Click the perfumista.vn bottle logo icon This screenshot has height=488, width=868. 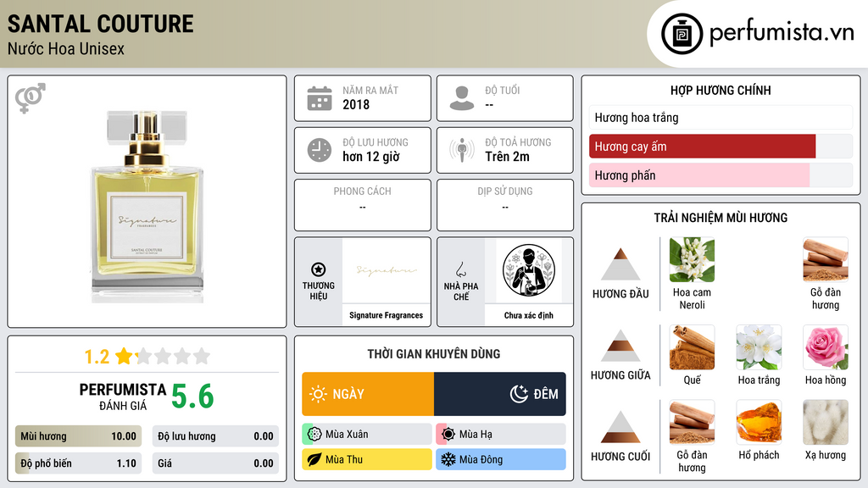pos(682,34)
